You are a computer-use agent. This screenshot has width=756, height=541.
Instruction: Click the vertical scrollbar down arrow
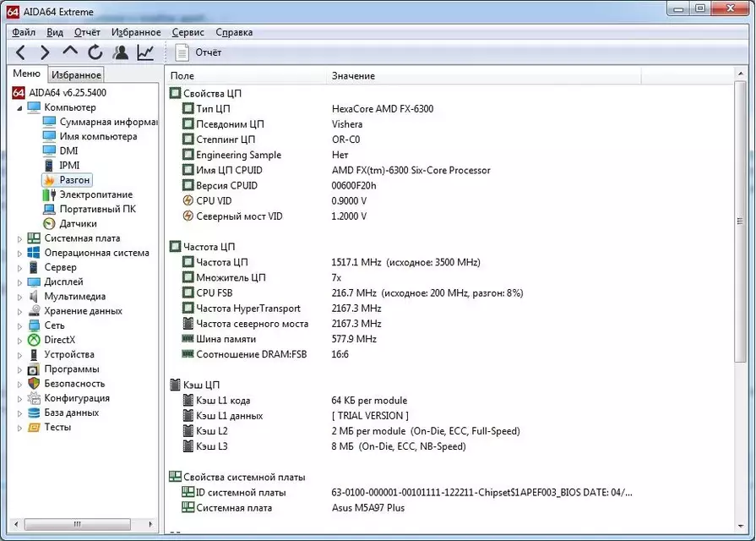(x=741, y=526)
